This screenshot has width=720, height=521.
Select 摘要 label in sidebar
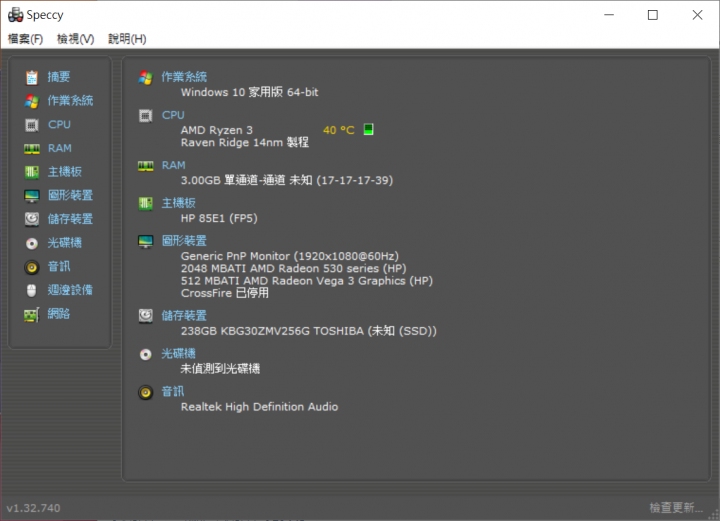[59, 77]
